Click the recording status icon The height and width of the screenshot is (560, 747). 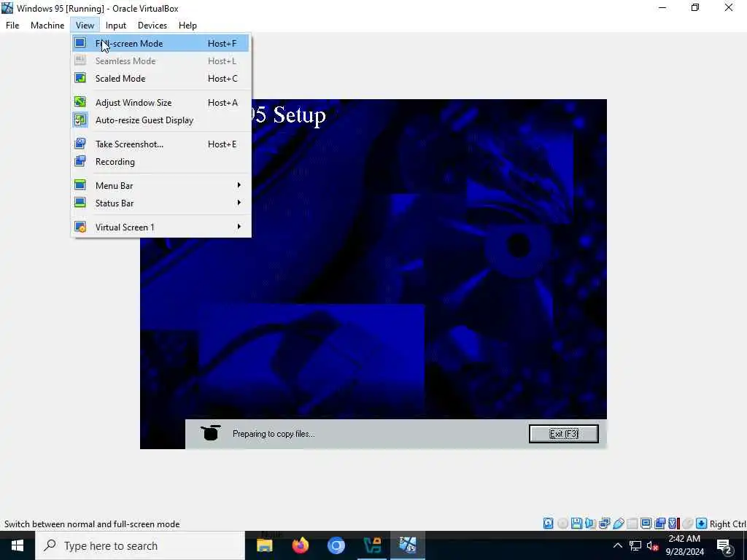[659, 524]
